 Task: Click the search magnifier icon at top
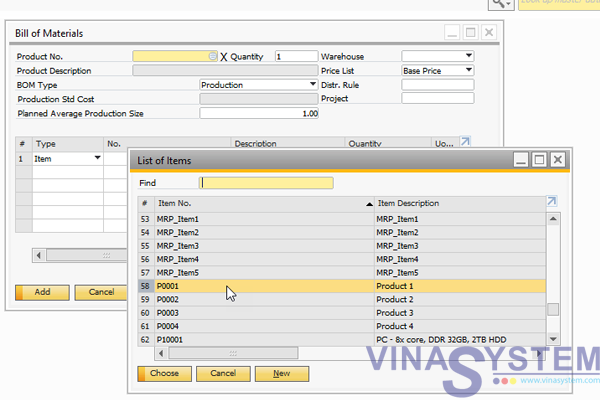(501, 4)
